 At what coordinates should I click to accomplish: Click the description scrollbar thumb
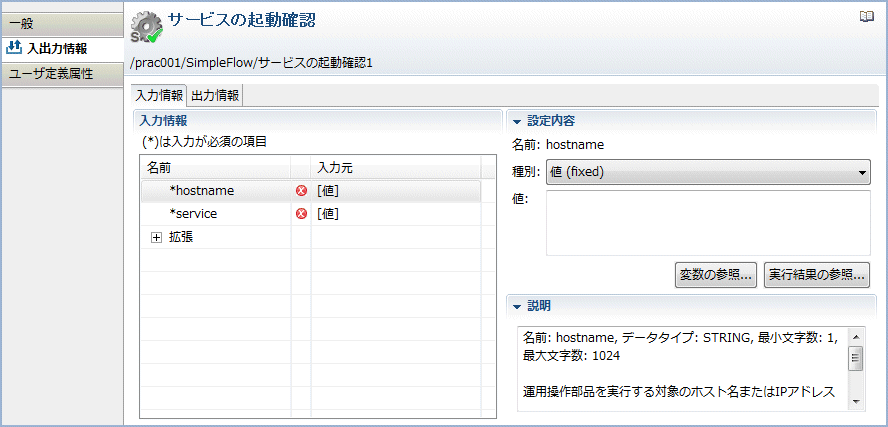(856, 358)
